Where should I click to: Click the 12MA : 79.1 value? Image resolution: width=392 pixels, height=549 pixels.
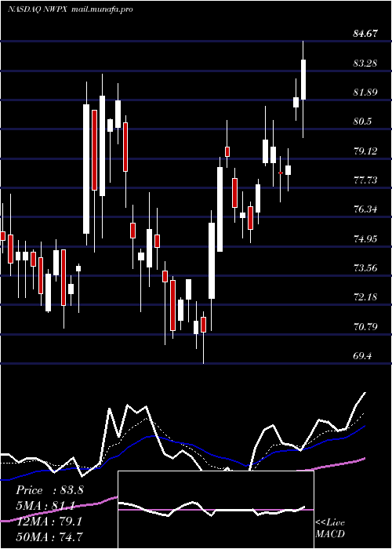[x=49, y=521]
